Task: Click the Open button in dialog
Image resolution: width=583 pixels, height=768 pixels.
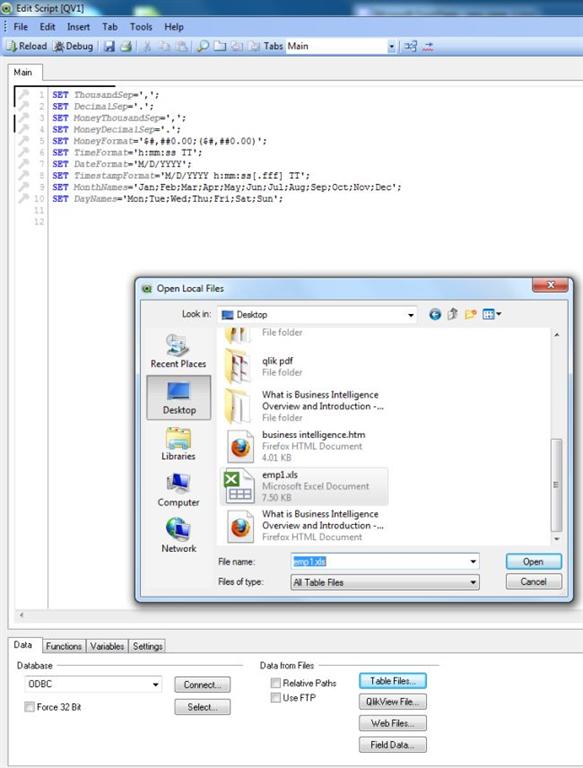Action: 534,561
